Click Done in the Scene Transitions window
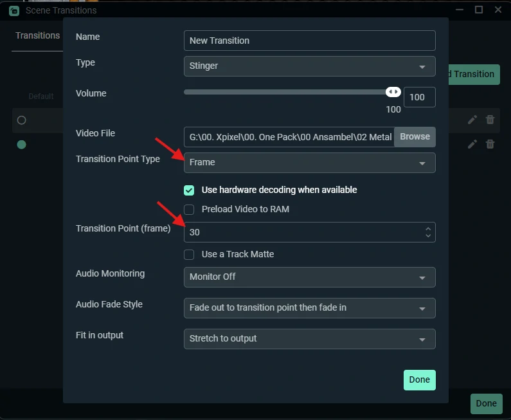Image resolution: width=511 pixels, height=420 pixels. tap(486, 404)
